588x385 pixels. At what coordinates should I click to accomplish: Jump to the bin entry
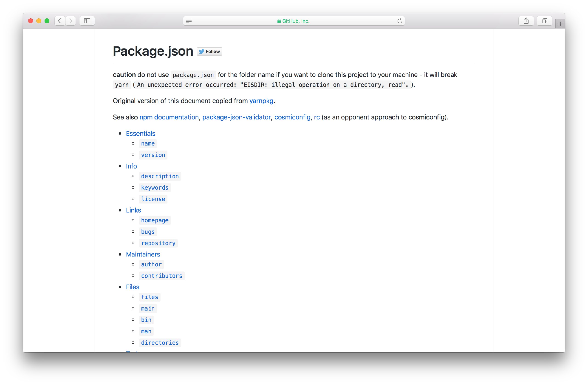click(146, 320)
